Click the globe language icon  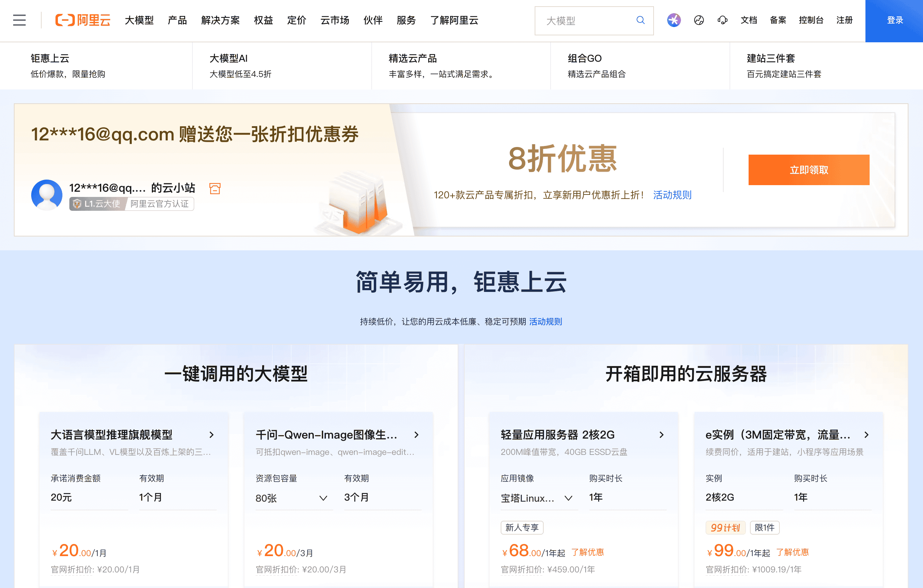[x=698, y=20]
